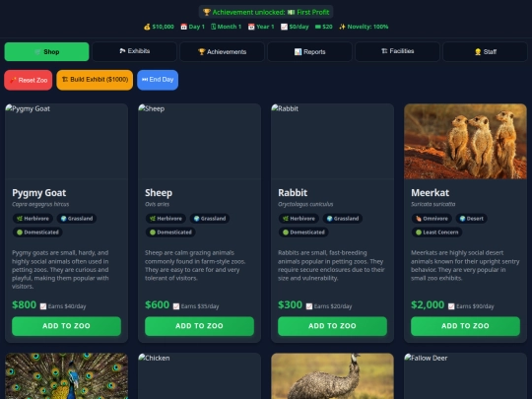The width and height of the screenshot is (532, 399).
Task: Click the ticket icon beside $20
Action: click(318, 27)
